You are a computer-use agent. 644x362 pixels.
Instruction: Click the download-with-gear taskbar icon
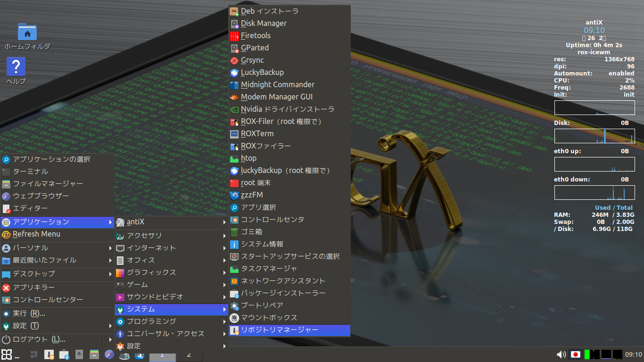click(x=49, y=354)
